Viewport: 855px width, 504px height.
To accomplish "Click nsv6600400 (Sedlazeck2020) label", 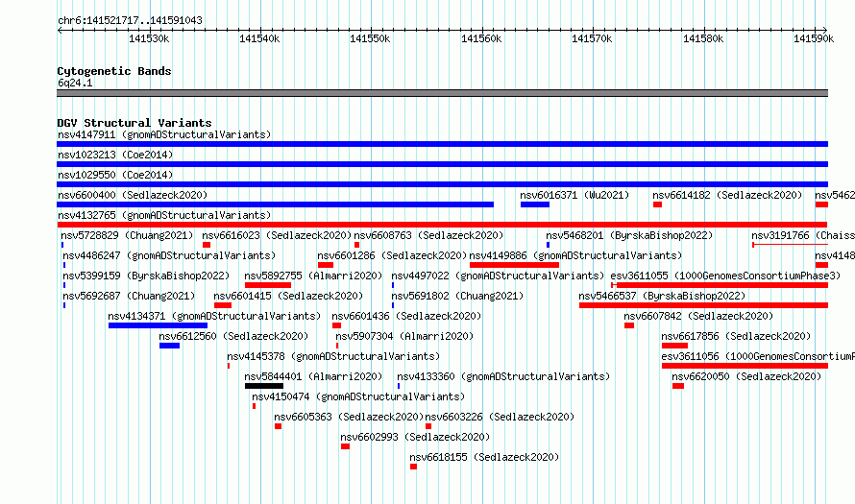I will pyautogui.click(x=133, y=195).
